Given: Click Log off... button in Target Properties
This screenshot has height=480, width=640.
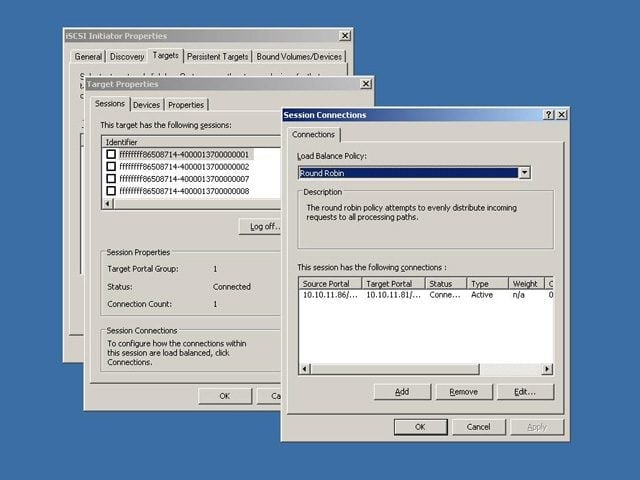Looking at the screenshot, I should coord(260,227).
